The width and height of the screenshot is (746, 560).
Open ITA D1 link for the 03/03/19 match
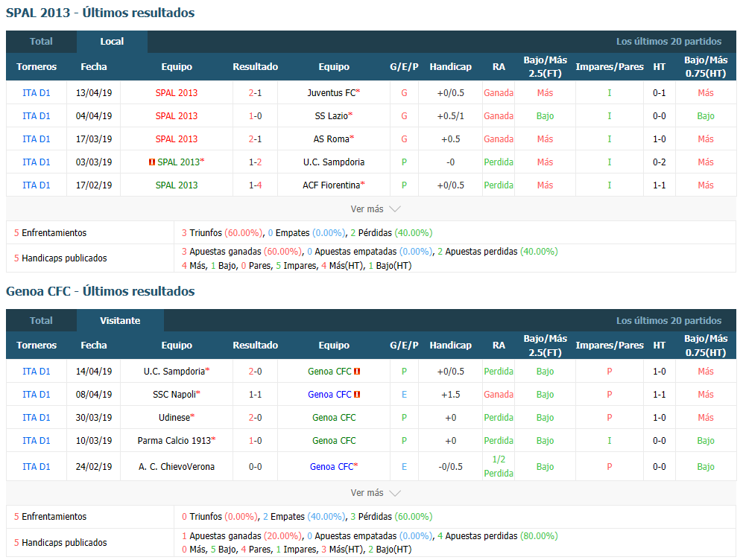[37, 162]
